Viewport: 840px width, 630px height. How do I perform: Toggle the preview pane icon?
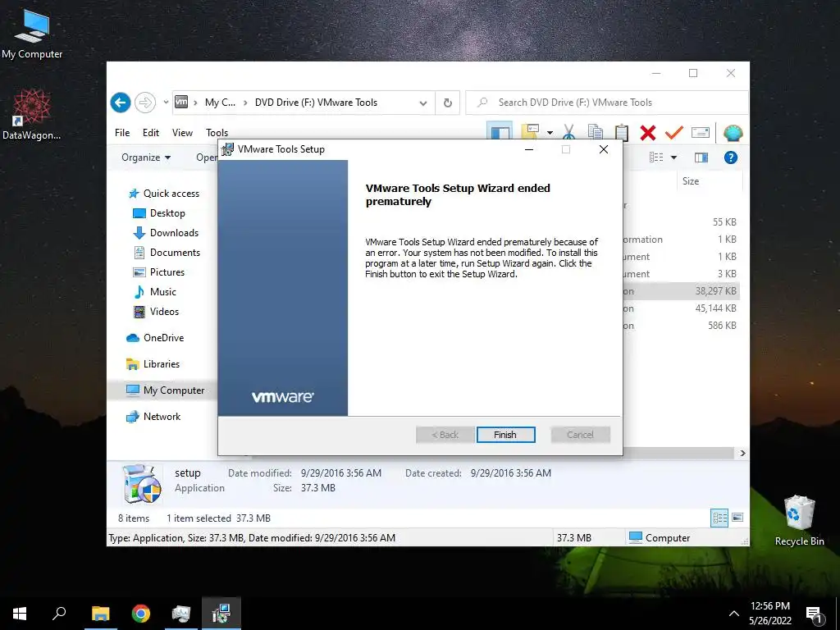click(x=701, y=157)
